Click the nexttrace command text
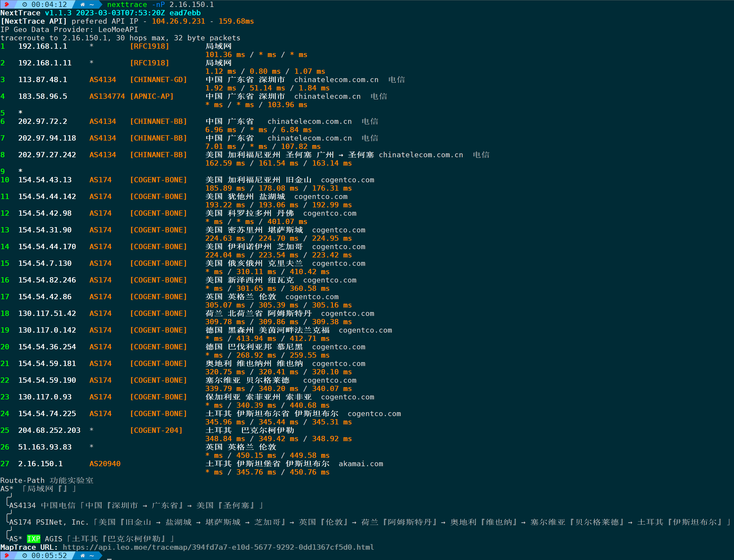Image resolution: width=734 pixels, height=560 pixels. (x=127, y=4)
